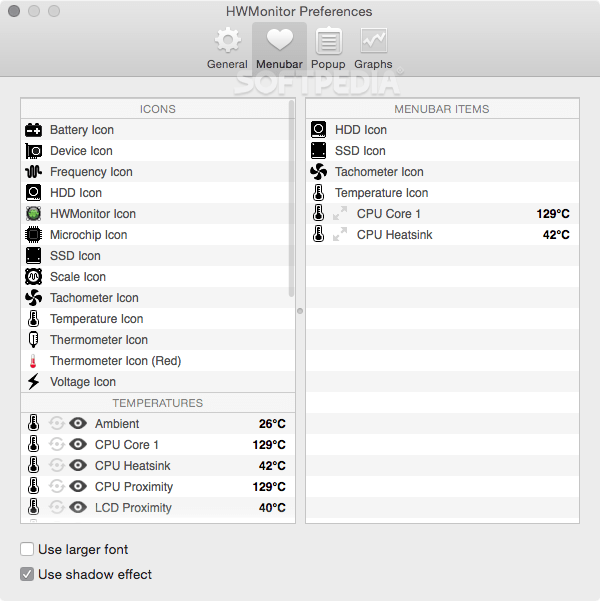
Task: Click the 129°C value on CPU Core 1 menubar item
Action: click(x=553, y=213)
